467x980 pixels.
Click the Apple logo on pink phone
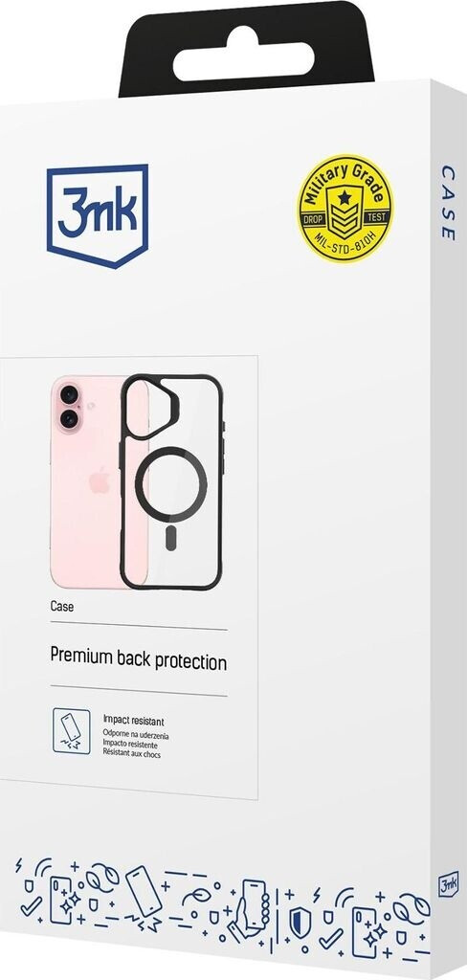click(100, 480)
